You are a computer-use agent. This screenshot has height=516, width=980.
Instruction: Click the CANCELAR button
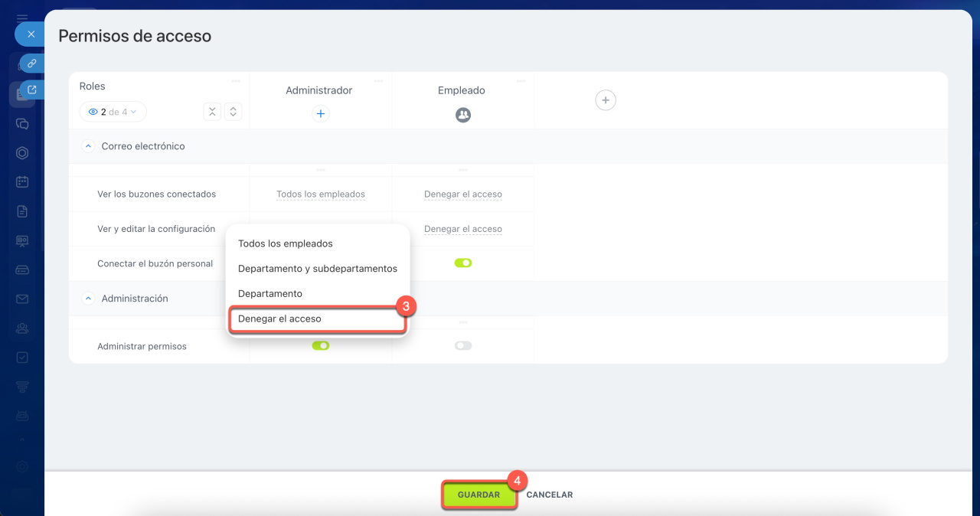pos(549,495)
